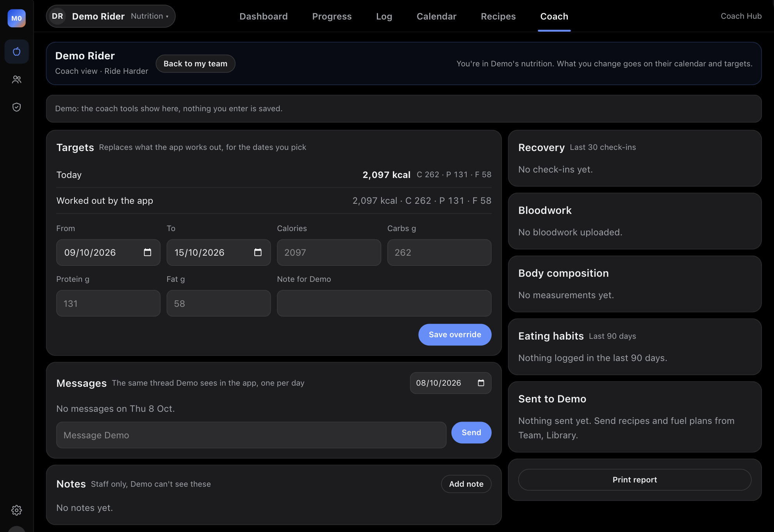This screenshot has height=532, width=774.
Task: Click 'No notes yet.' text
Action: [x=84, y=508]
